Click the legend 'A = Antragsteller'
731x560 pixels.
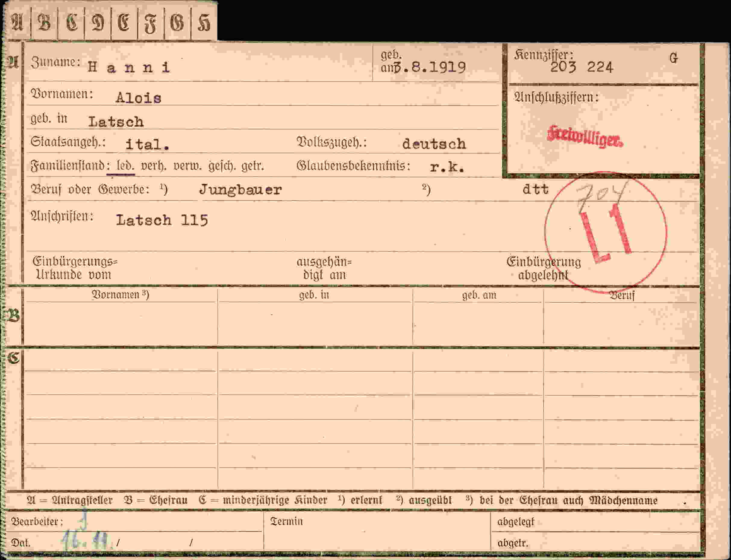[70, 500]
